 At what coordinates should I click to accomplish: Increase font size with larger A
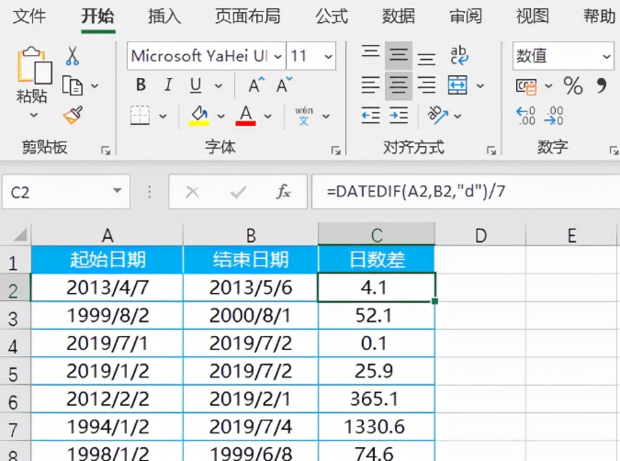click(x=256, y=85)
